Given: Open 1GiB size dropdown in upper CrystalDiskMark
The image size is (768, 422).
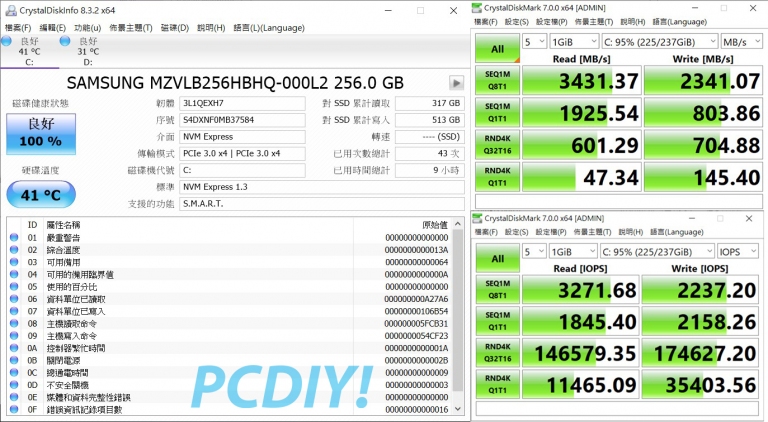Looking at the screenshot, I should pos(574,42).
